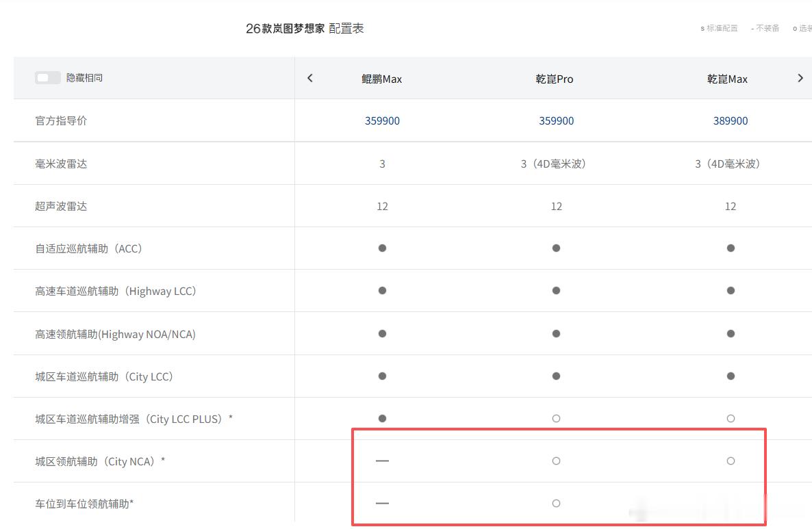Click Highway NOA/NCA dot for 乾崑Max
Image resolution: width=812 pixels, height=529 pixels.
coord(731,334)
